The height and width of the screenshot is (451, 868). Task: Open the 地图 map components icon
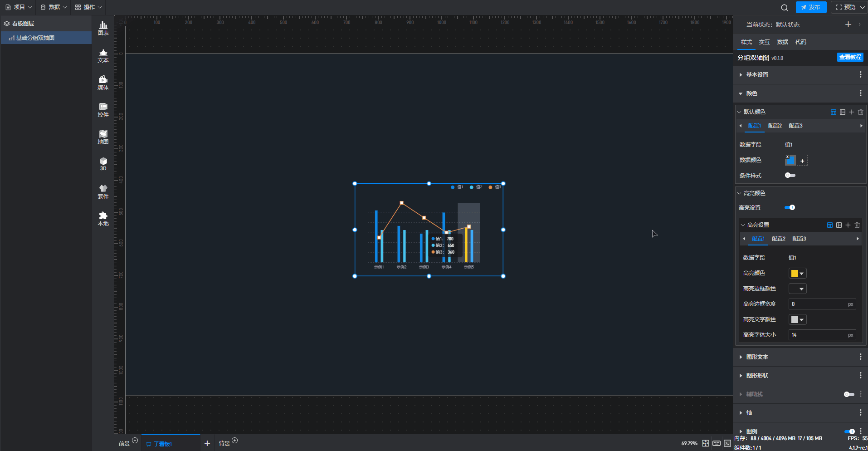(103, 137)
